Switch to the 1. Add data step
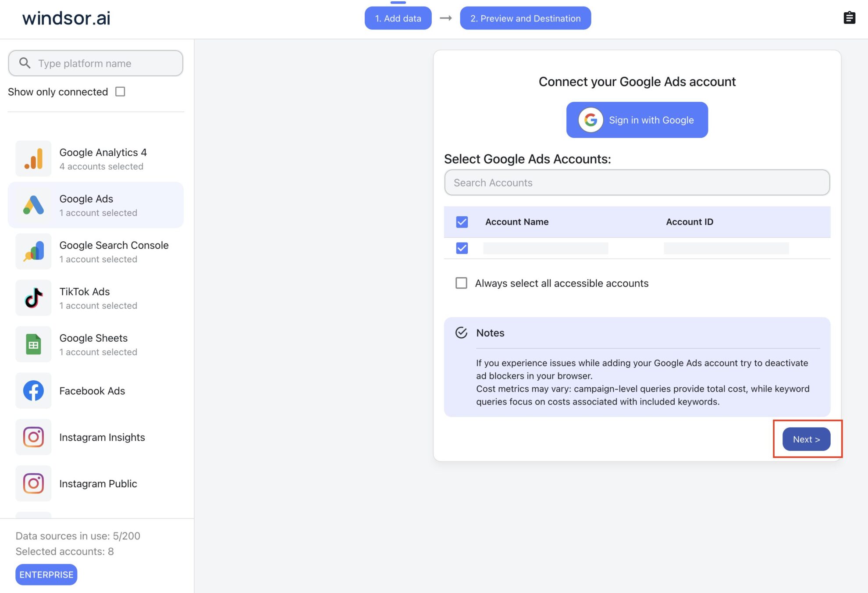The image size is (868, 593). (398, 18)
